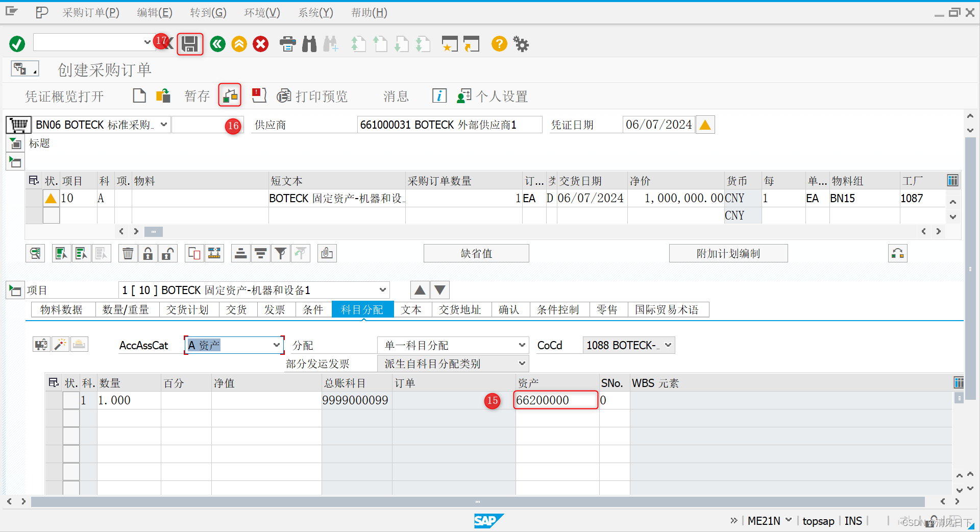This screenshot has width=980, height=532.
Task: Click 凭证概览打开 button
Action: coord(64,96)
